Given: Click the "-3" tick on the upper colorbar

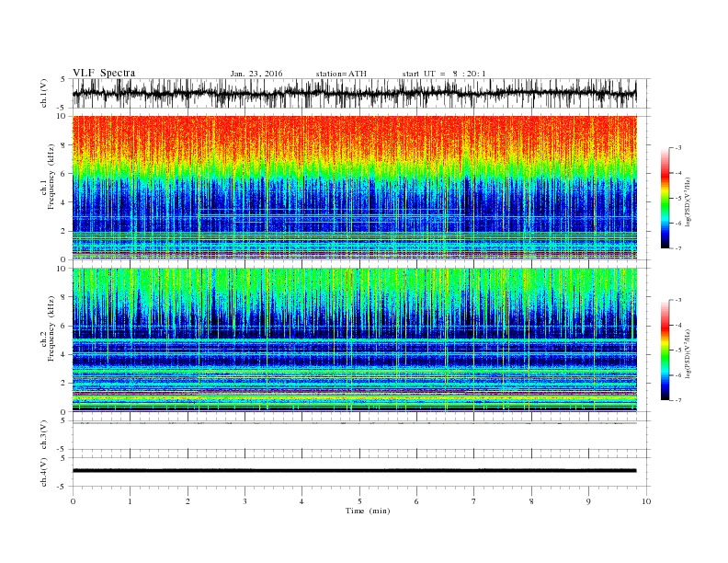Looking at the screenshot, I should [677, 148].
